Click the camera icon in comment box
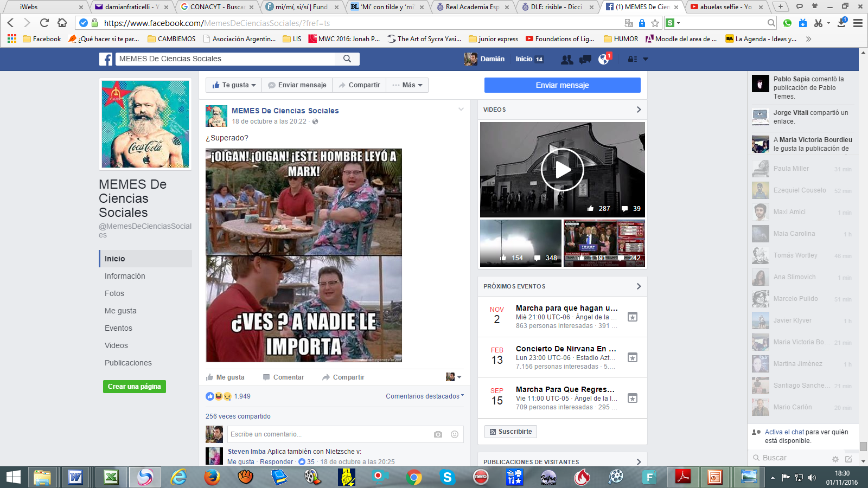This screenshot has height=488, width=868. pyautogui.click(x=438, y=434)
